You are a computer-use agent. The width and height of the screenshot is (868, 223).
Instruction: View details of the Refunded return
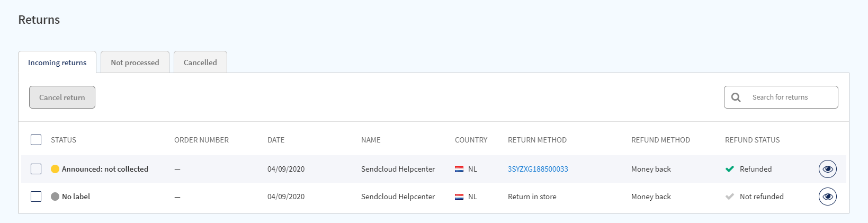(827, 169)
